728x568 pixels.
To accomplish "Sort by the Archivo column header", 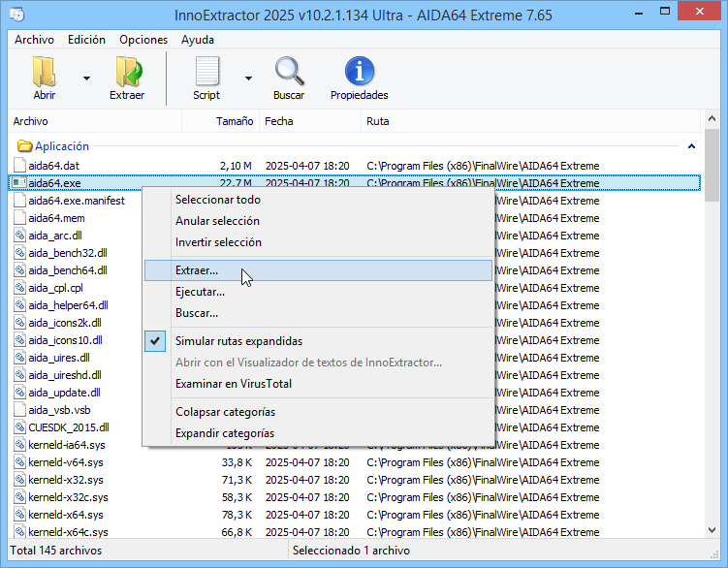I will [x=95, y=121].
